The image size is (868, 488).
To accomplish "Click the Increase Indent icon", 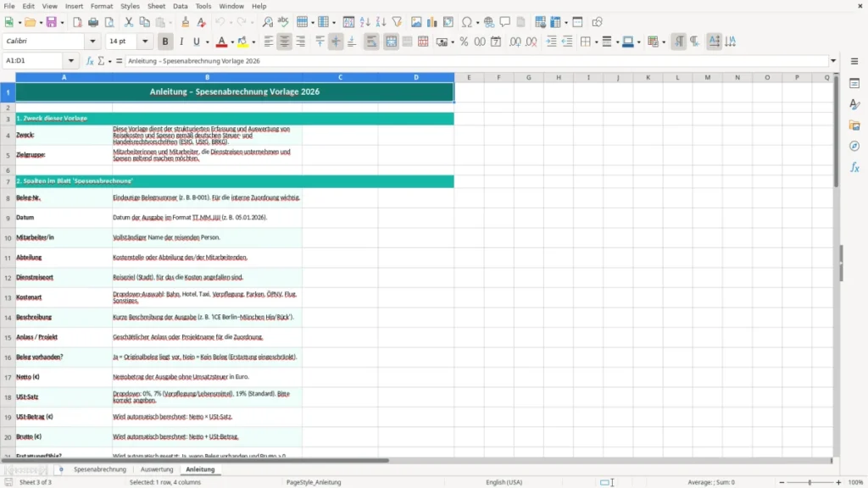I will pyautogui.click(x=551, y=42).
